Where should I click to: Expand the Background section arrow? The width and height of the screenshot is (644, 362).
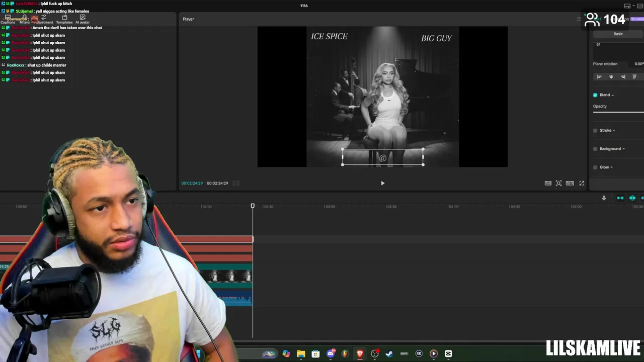click(x=623, y=149)
